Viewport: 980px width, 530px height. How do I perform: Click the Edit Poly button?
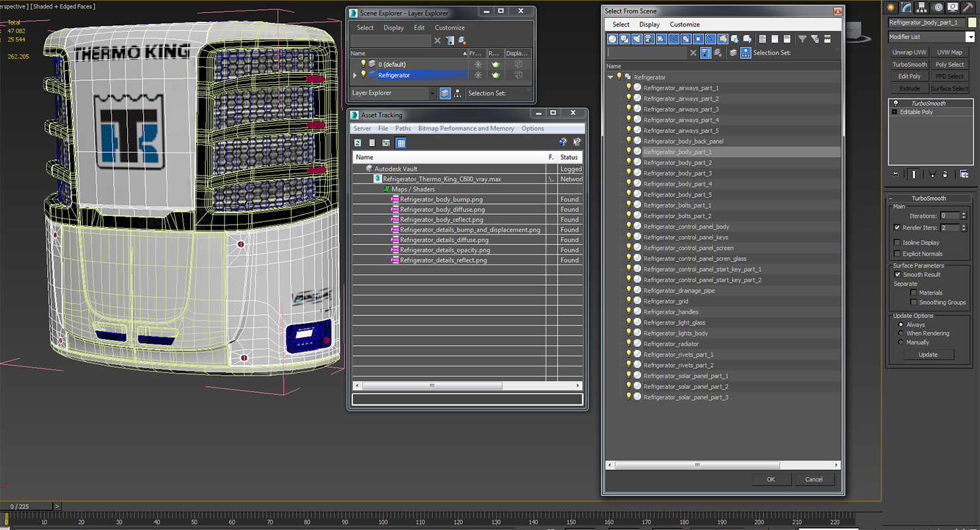909,76
